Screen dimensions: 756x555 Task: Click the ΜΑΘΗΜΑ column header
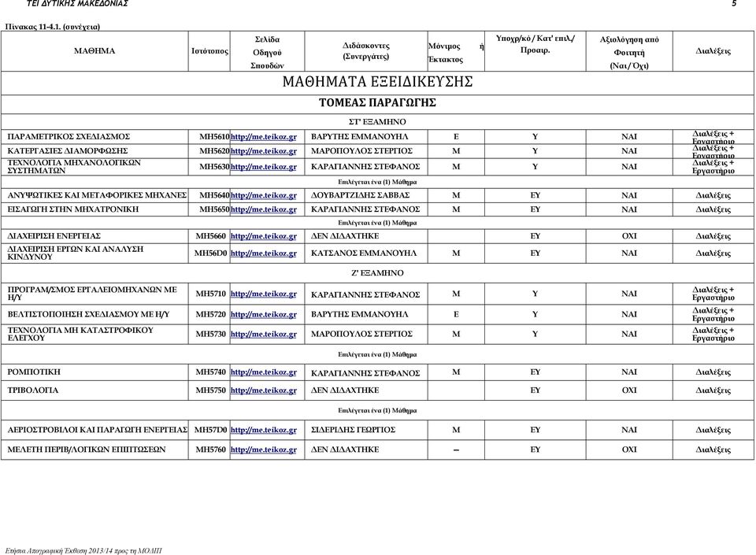click(94, 51)
